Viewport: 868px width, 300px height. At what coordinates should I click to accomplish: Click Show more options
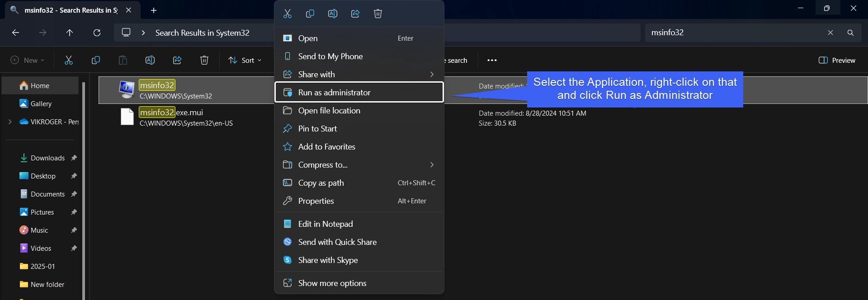[x=359, y=283]
